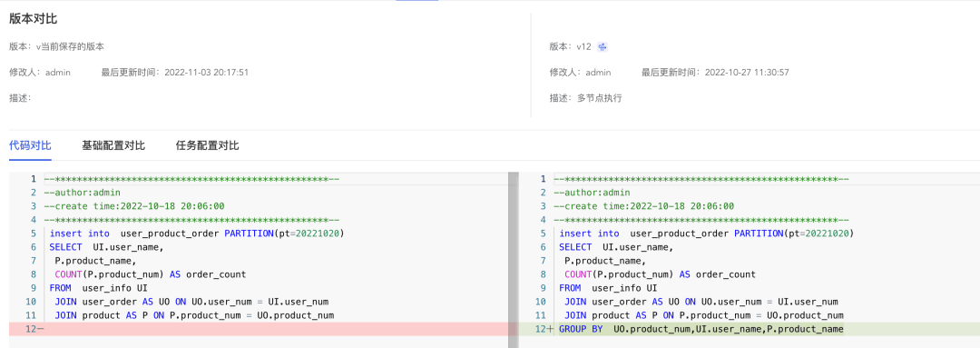Click the right pane's 2022-10-27 11:30:57 timestamp
Screen dimensions: 980x348
[747, 73]
